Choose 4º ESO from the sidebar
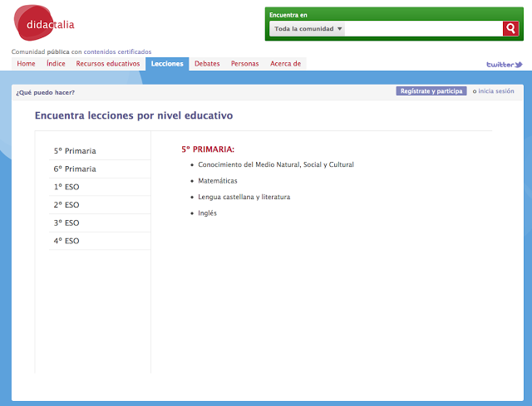532x406 pixels. click(66, 241)
